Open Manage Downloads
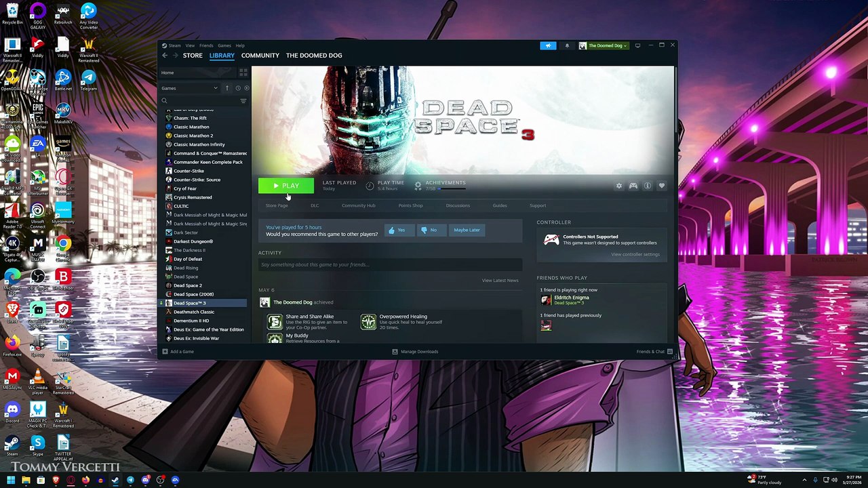 [x=415, y=352]
